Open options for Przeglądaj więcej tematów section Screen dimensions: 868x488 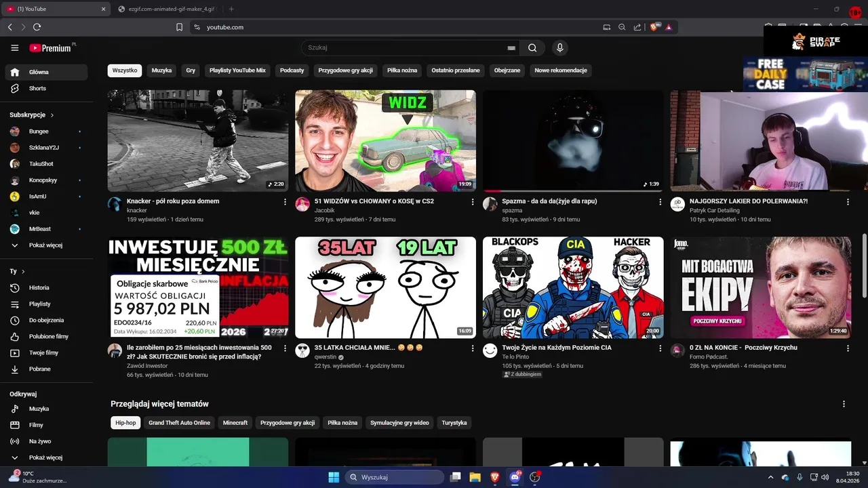pos(844,404)
